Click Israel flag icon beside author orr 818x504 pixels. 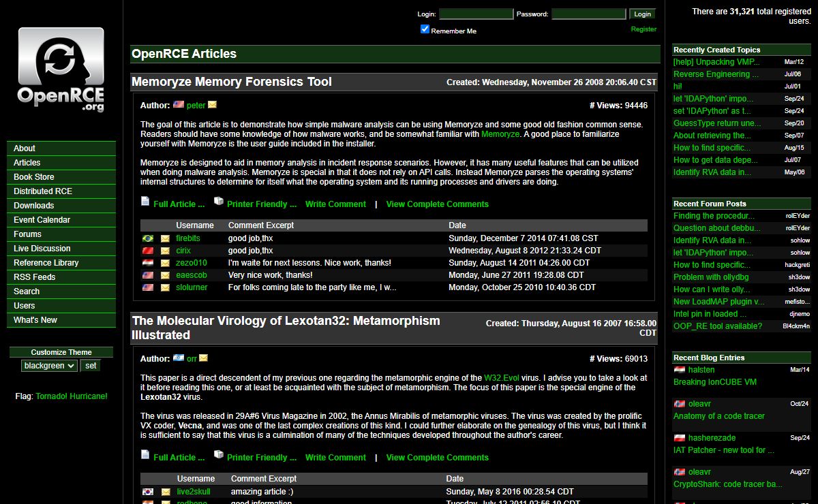tap(179, 358)
